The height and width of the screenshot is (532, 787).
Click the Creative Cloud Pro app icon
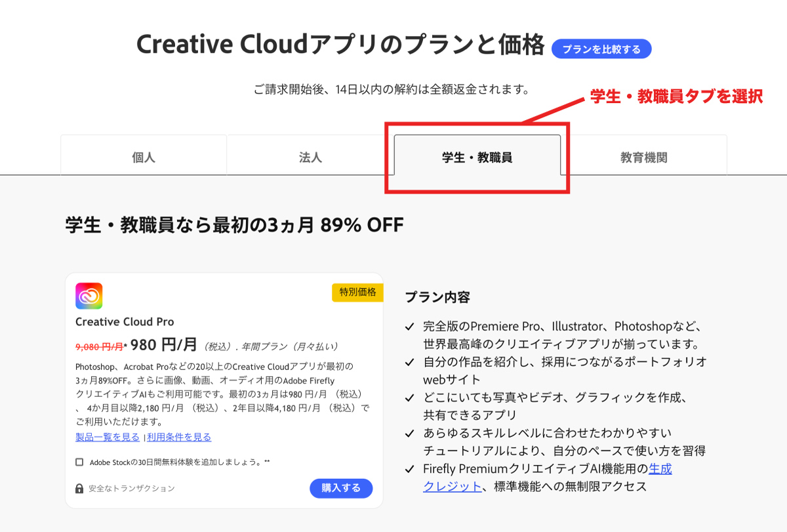tap(89, 296)
